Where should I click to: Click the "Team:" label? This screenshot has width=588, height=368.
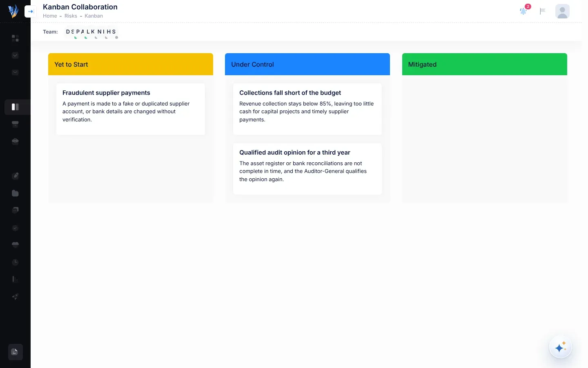pyautogui.click(x=50, y=32)
